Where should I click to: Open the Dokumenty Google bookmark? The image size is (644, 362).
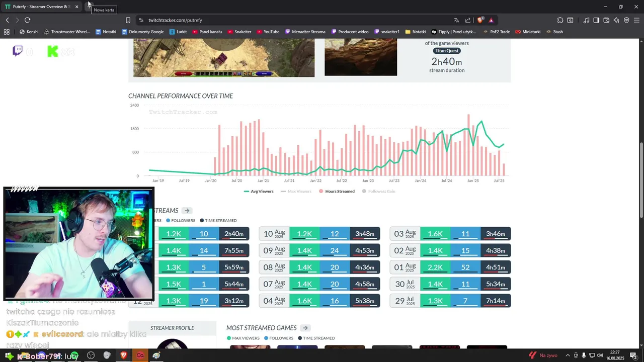coord(143,32)
